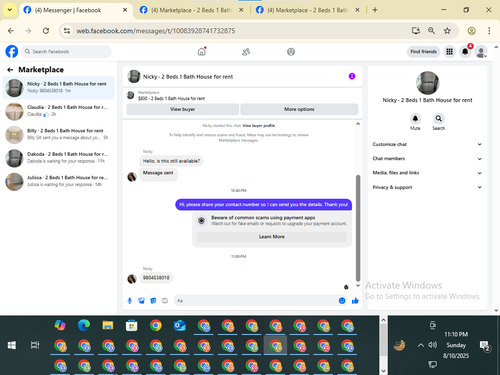Switch to second Marketplace browser tab

(x=191, y=10)
